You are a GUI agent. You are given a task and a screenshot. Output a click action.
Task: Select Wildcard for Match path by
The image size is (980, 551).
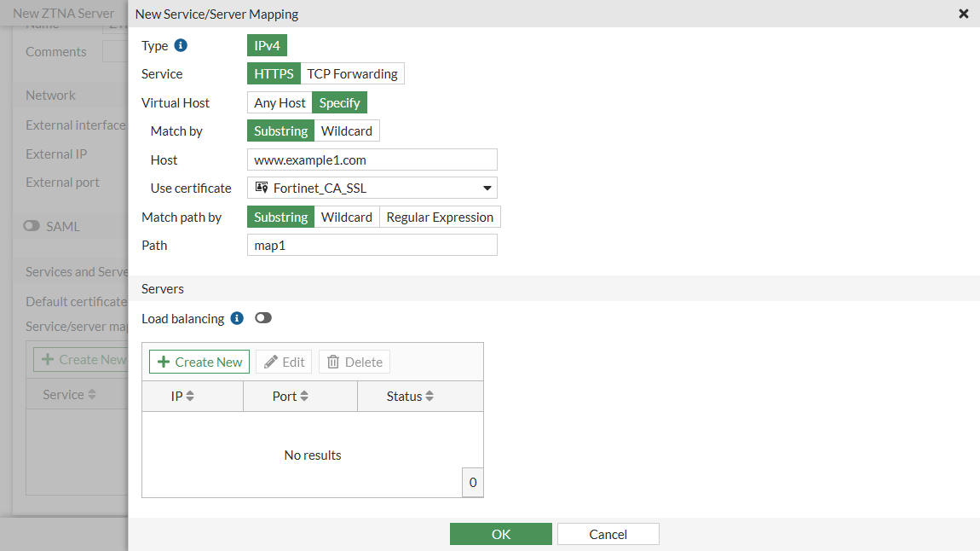[x=347, y=217]
